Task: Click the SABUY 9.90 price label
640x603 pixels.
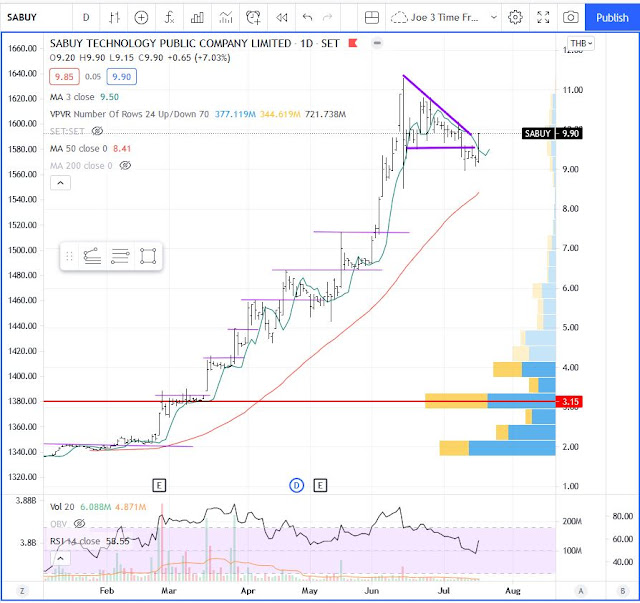Action: pyautogui.click(x=552, y=134)
